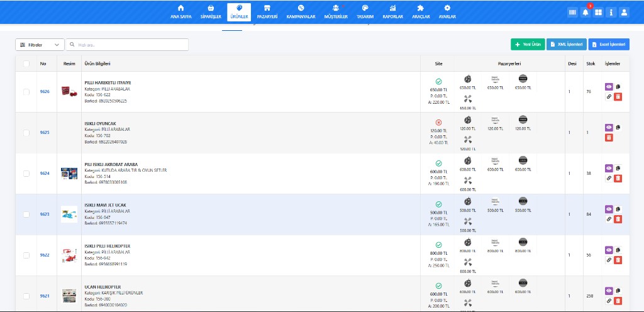Click the Stok column header
Image resolution: width=644 pixels, height=312 pixels.
[x=591, y=64]
